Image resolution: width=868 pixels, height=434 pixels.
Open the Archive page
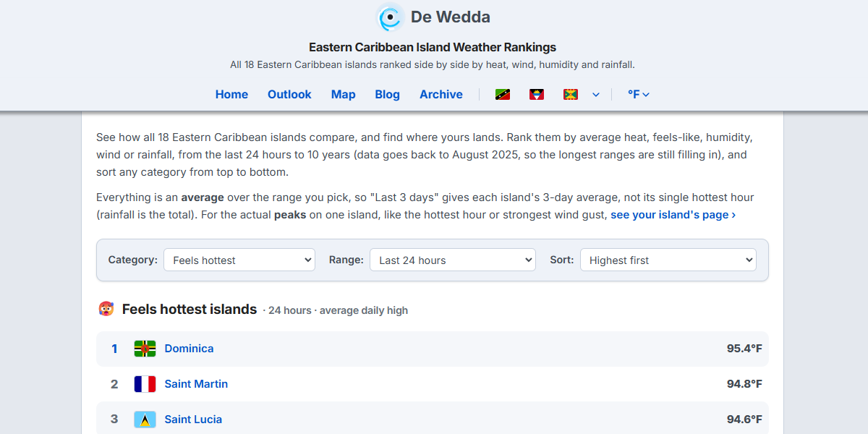pos(441,95)
